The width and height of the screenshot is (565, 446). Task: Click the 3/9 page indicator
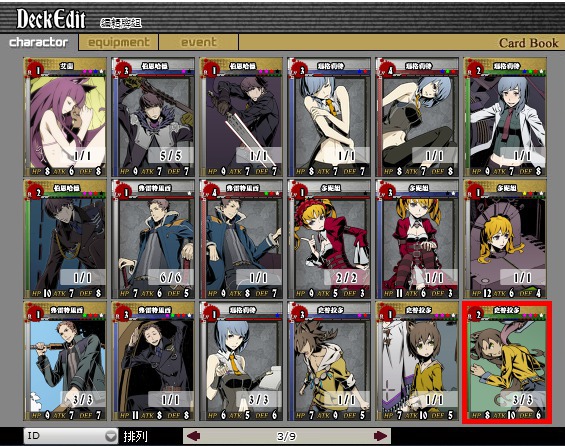click(x=286, y=436)
